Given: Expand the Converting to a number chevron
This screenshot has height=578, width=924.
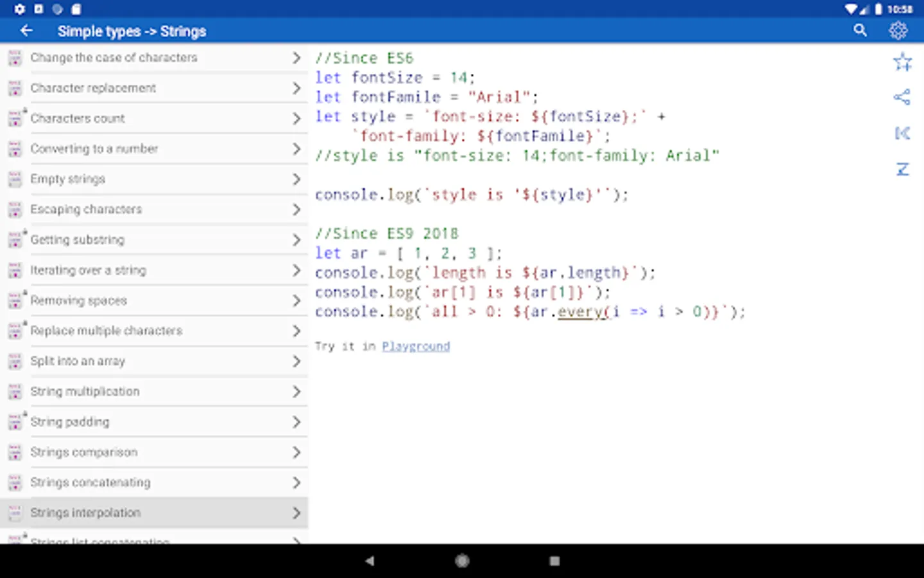Looking at the screenshot, I should pos(296,149).
